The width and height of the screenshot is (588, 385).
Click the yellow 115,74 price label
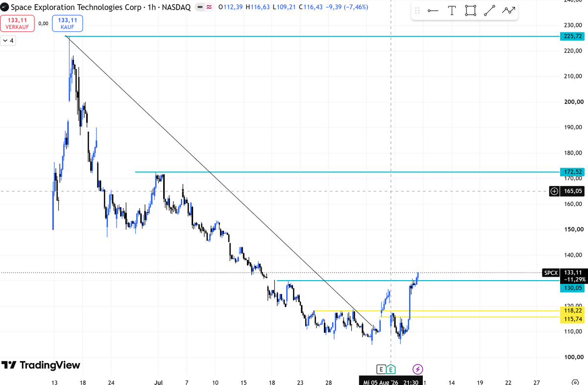point(573,319)
